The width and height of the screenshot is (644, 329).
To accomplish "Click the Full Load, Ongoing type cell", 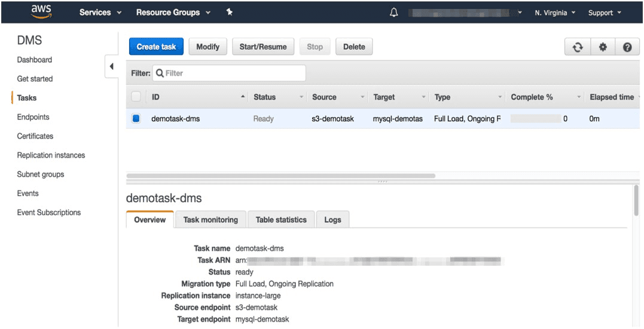I will click(x=468, y=119).
